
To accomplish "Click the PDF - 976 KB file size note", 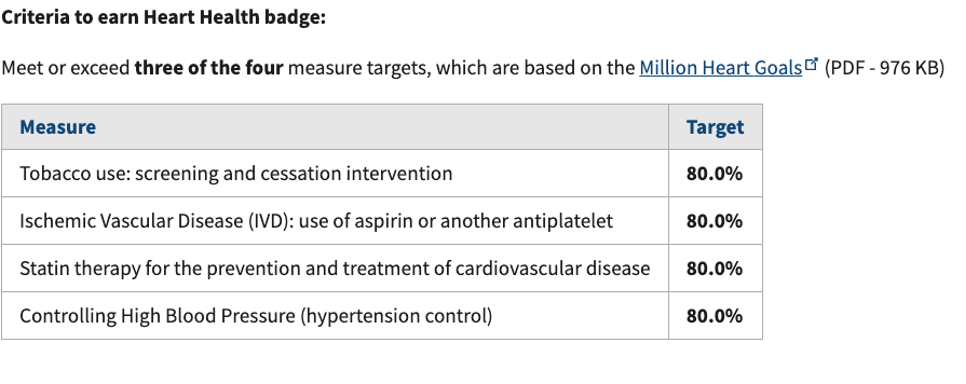I will (884, 68).
